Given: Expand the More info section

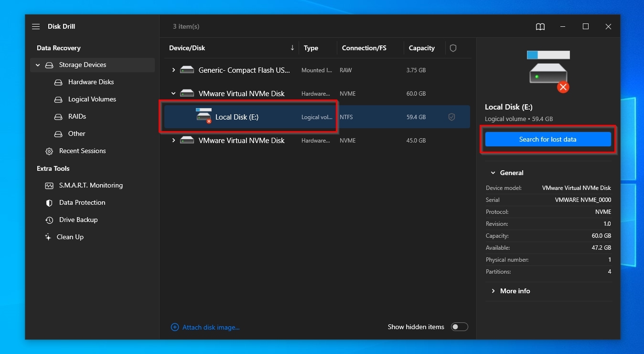Looking at the screenshot, I should tap(493, 291).
